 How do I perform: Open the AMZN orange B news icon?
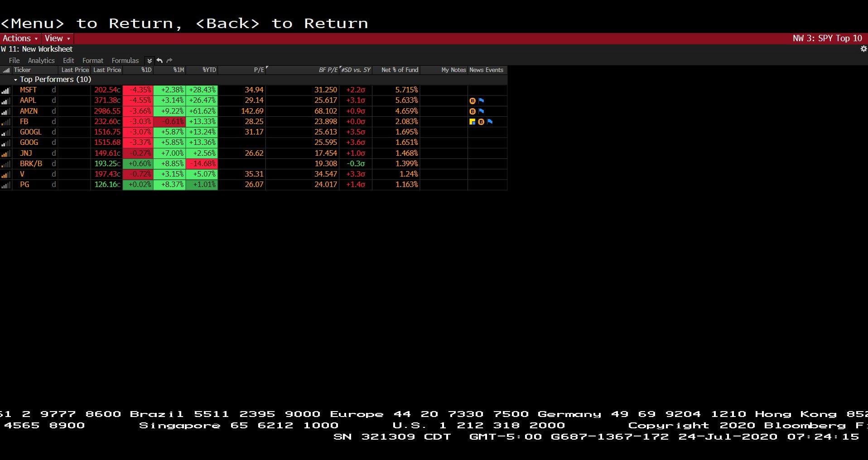pos(473,111)
